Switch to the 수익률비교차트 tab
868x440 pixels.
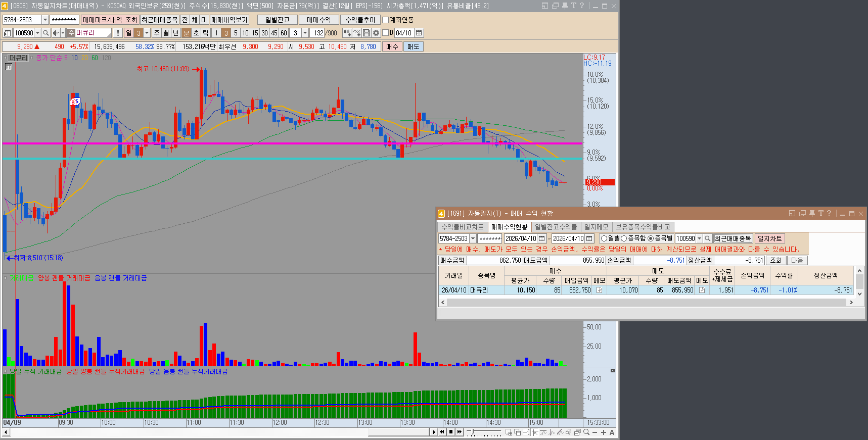(x=462, y=227)
